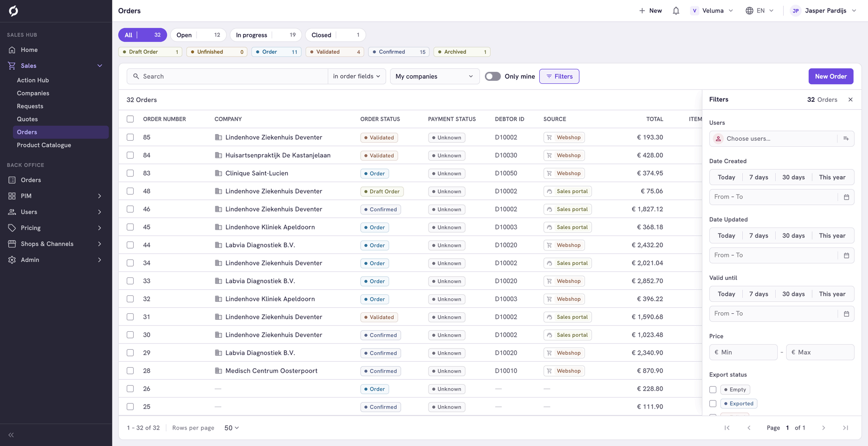868x446 pixels.
Task: Select 7 days under Date Created
Action: pos(759,177)
